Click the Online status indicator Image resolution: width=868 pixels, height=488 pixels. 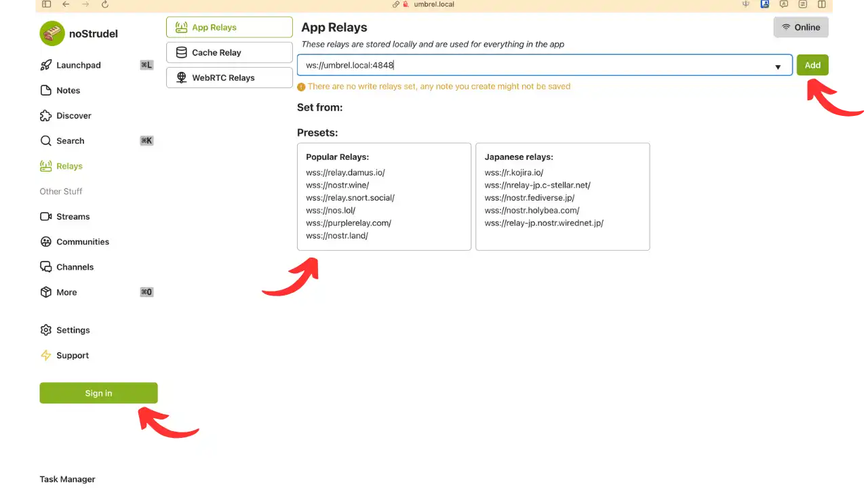click(x=801, y=27)
